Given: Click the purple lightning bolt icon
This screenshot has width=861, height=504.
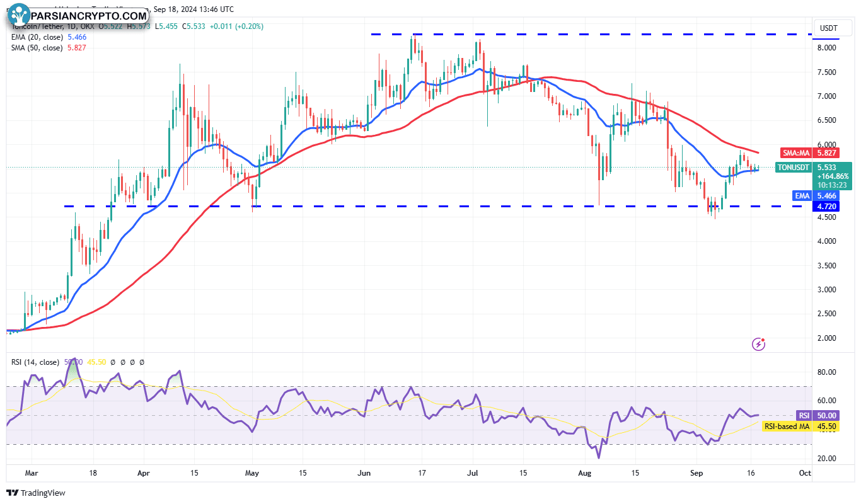Looking at the screenshot, I should [x=759, y=344].
